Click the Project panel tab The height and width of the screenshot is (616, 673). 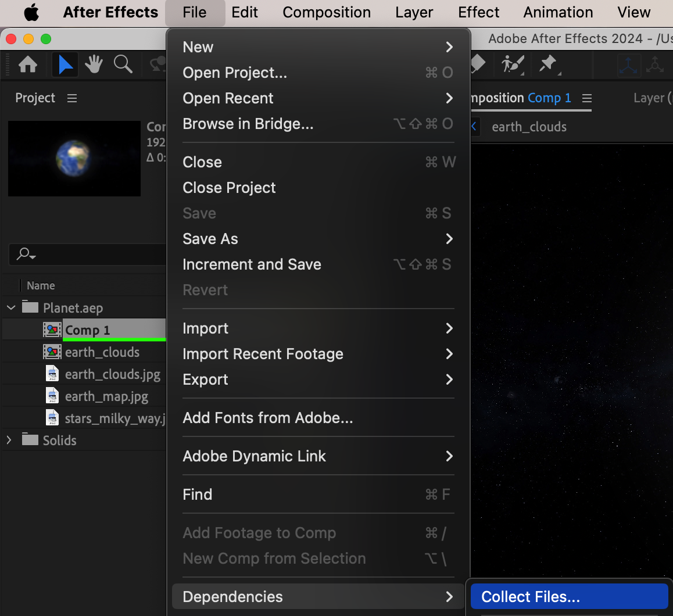click(35, 98)
